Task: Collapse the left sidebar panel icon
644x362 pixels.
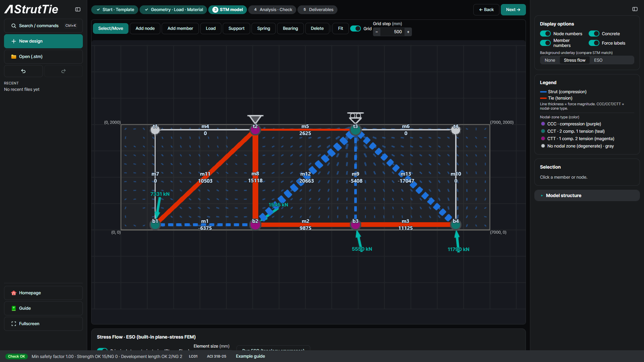Action: point(78,9)
